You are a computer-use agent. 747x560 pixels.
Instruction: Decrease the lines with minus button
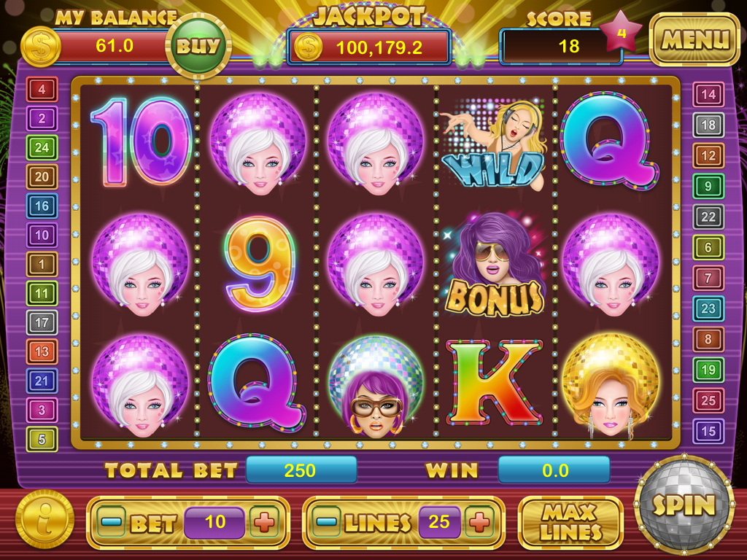tap(326, 522)
